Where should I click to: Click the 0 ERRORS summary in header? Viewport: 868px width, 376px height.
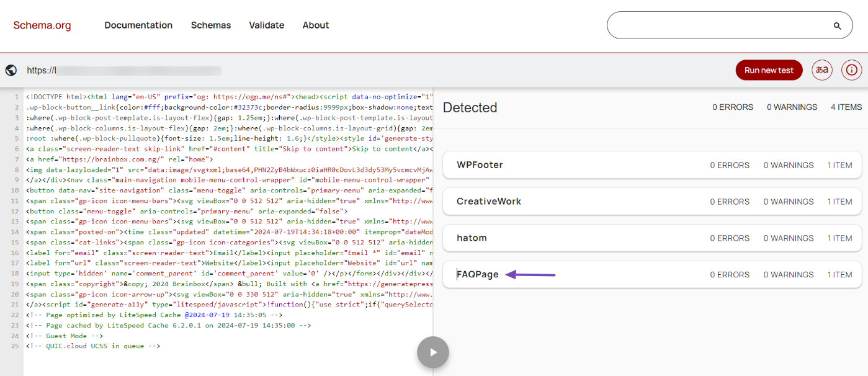coord(733,107)
